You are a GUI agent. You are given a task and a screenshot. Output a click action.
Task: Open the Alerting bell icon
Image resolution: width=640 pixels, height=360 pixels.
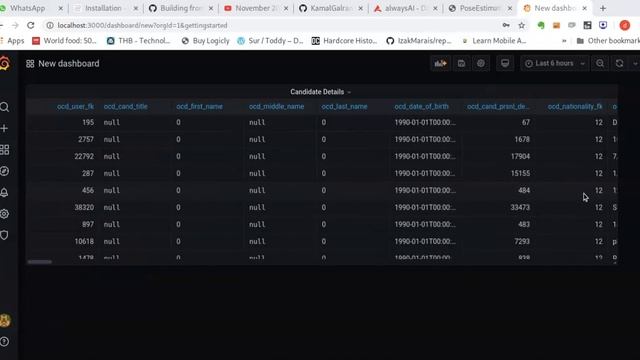point(4,193)
